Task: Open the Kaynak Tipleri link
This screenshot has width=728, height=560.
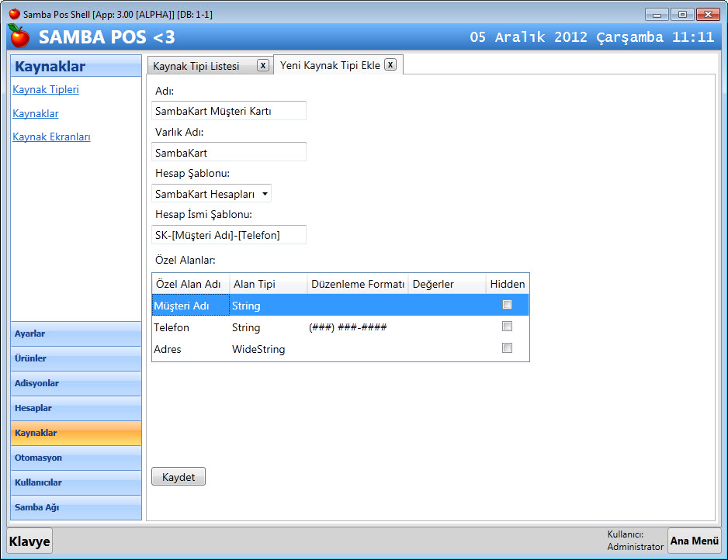Action: 46,89
